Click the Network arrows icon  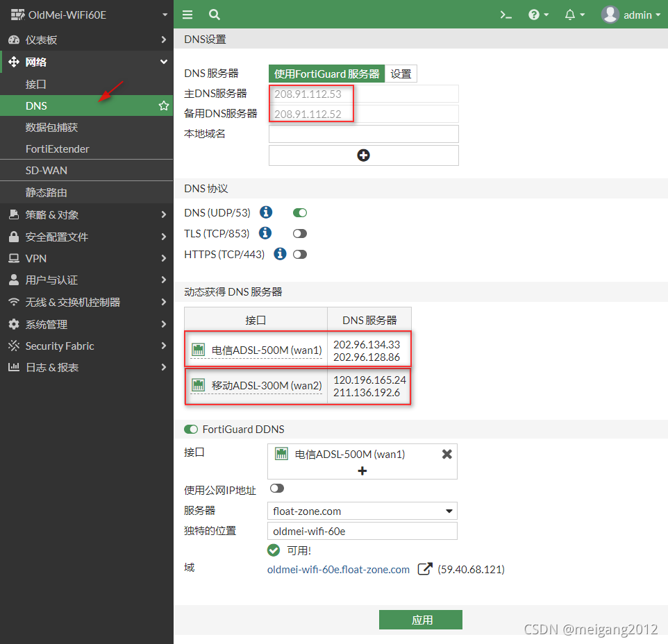tap(14, 62)
